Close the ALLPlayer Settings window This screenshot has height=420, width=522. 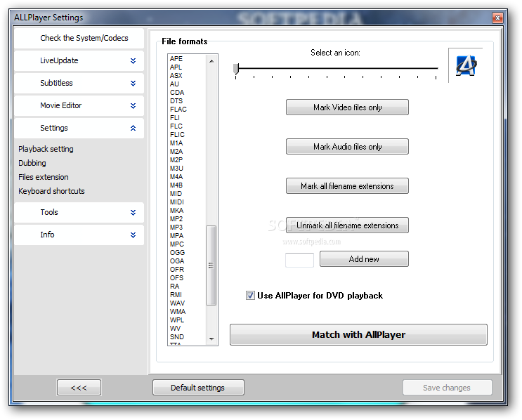pos(497,18)
